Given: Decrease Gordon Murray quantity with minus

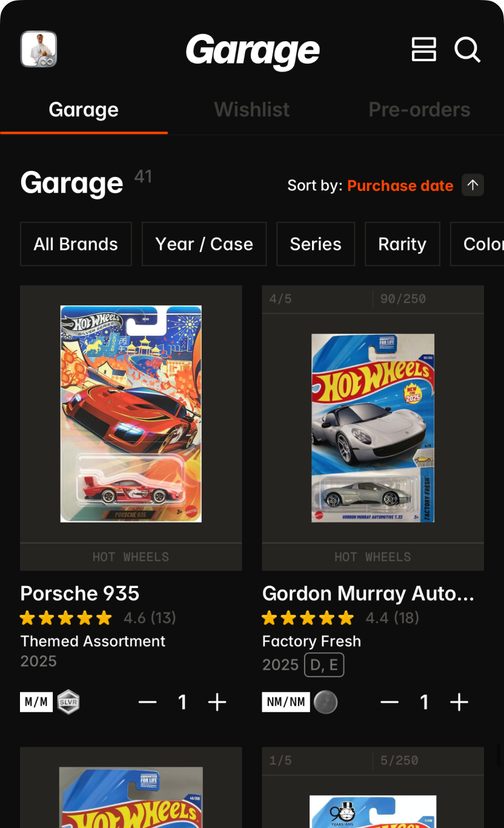Looking at the screenshot, I should pyautogui.click(x=390, y=702).
